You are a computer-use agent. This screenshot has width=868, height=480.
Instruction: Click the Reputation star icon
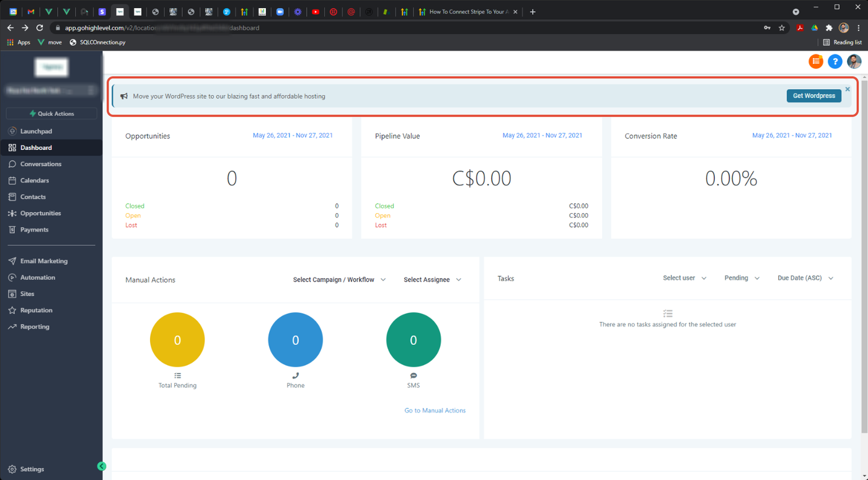12,310
